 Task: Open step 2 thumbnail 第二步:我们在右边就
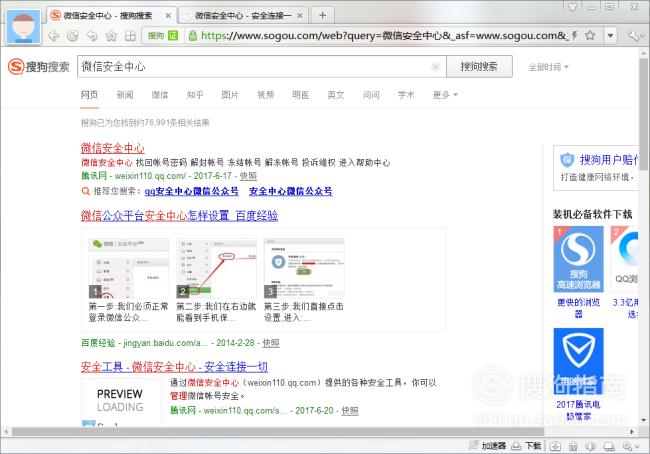tap(216, 268)
